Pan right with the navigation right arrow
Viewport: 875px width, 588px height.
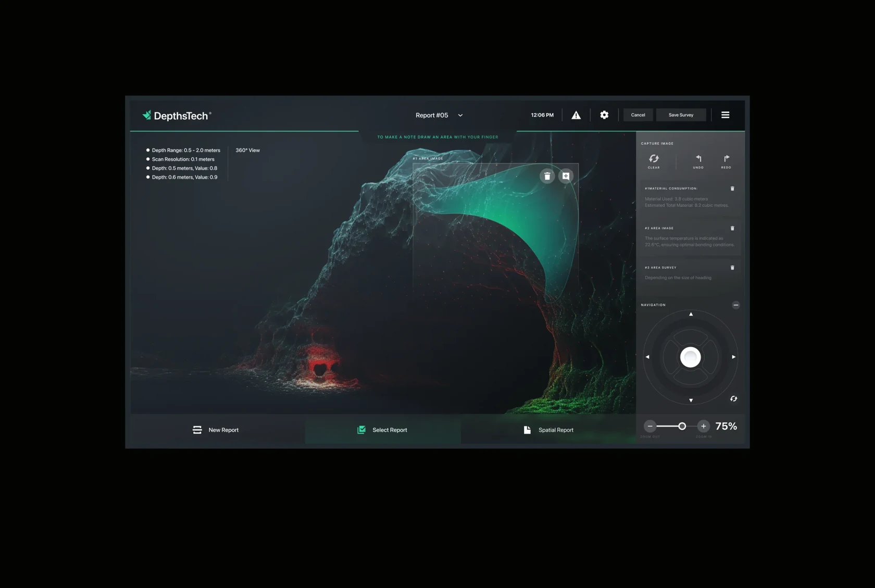pos(734,357)
